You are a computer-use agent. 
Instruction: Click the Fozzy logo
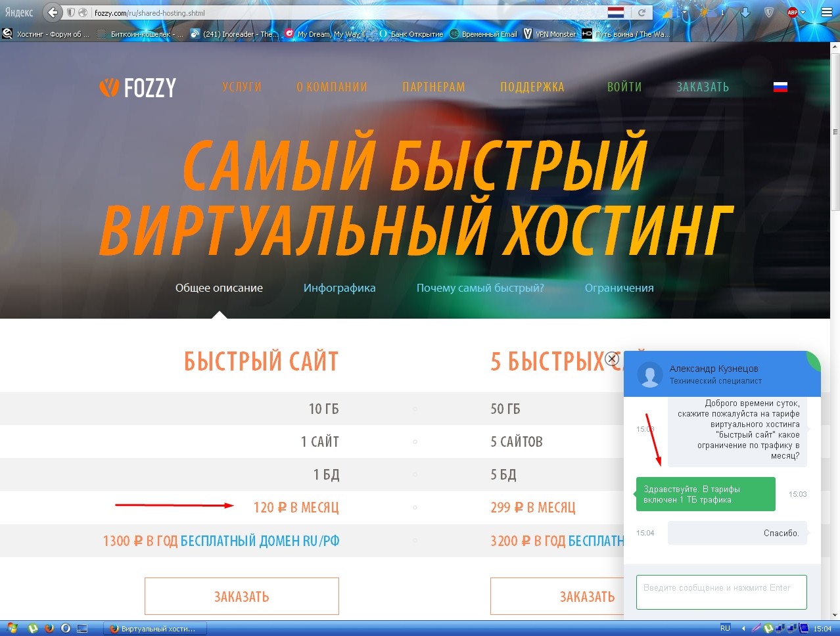pos(137,87)
